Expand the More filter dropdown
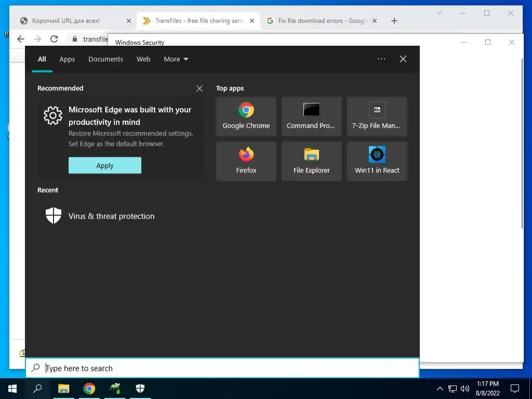 click(x=176, y=59)
